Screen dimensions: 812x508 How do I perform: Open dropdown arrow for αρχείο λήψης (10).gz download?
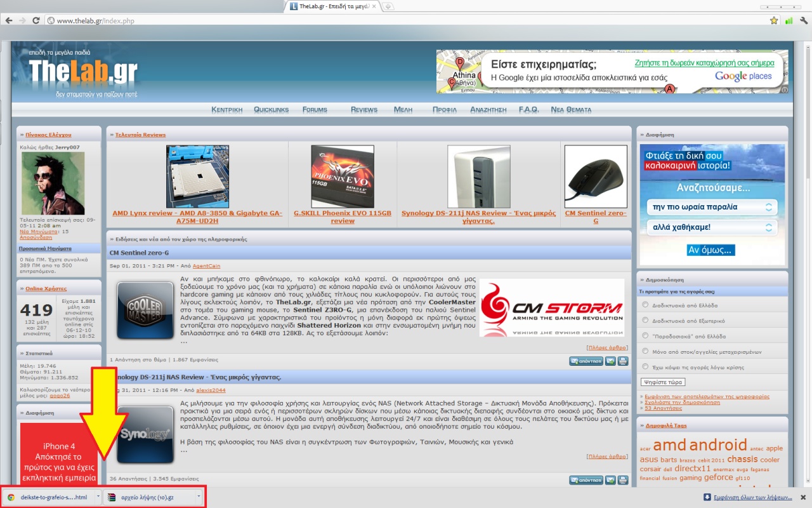click(x=199, y=497)
